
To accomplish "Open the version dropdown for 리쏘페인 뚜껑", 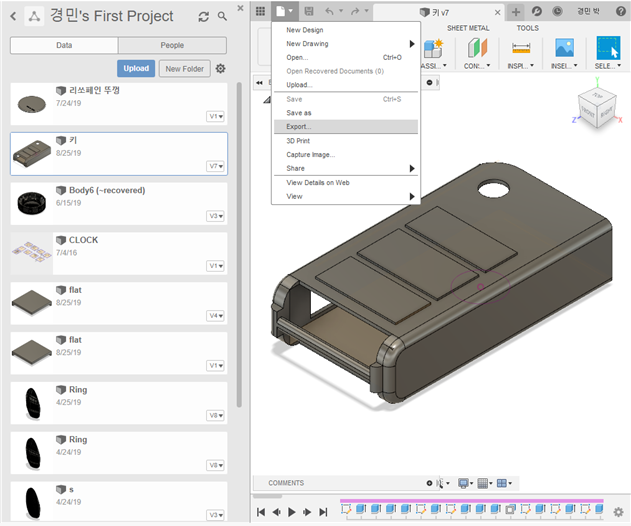I will [x=216, y=116].
